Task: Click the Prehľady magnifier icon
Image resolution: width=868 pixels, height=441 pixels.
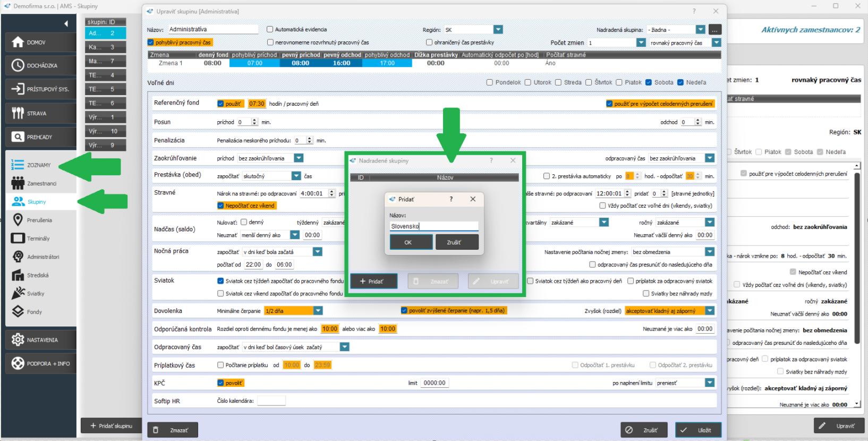Action: (18, 137)
